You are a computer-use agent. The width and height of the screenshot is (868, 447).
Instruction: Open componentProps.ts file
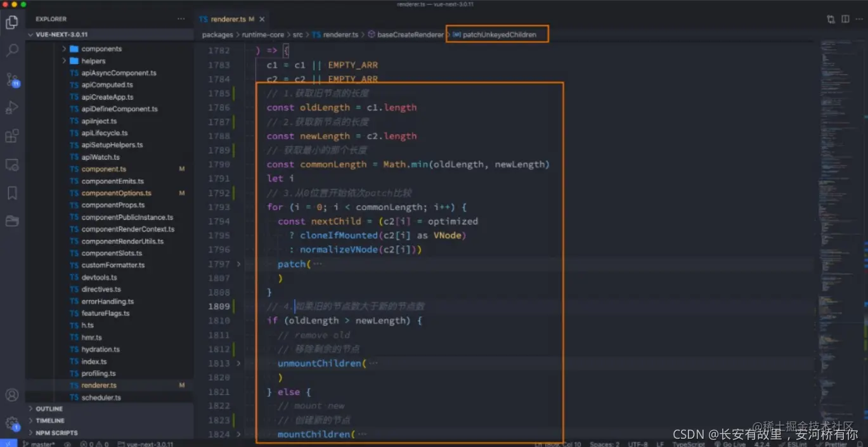(113, 205)
